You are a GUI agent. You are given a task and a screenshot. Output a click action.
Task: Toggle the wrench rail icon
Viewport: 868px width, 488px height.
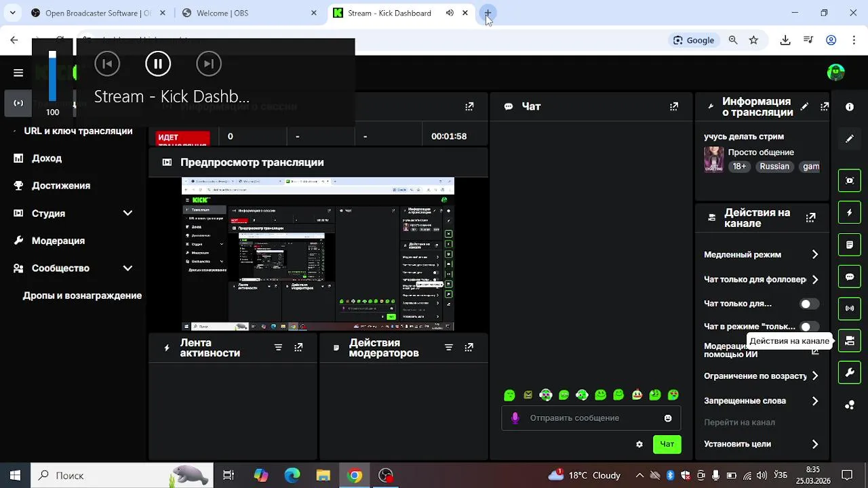pos(850,373)
